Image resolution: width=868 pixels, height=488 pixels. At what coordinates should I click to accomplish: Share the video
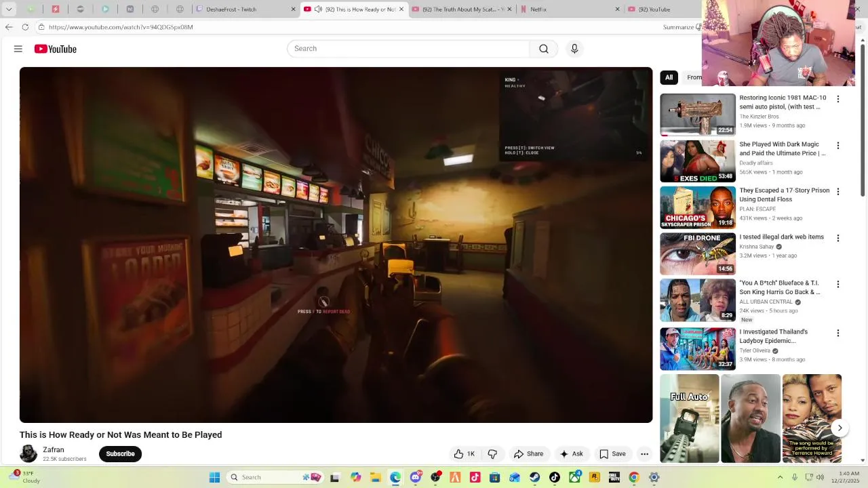click(x=528, y=454)
